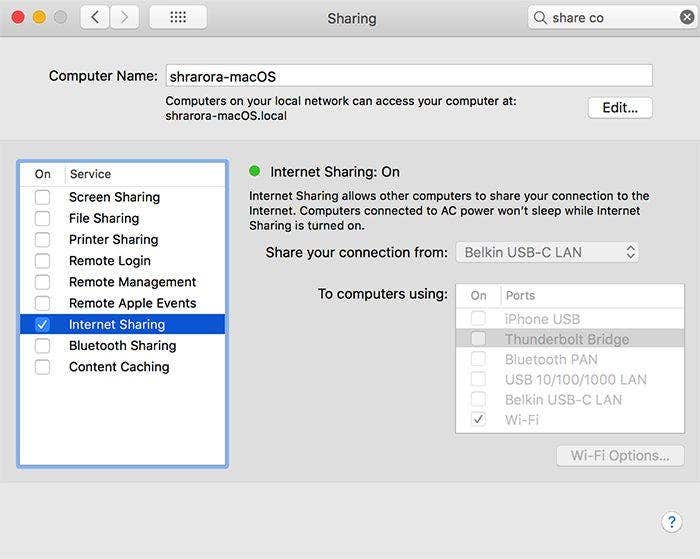Image resolution: width=700 pixels, height=559 pixels.
Task: Select Thunderbridge Bridge row in Ports list
Action: [x=566, y=339]
